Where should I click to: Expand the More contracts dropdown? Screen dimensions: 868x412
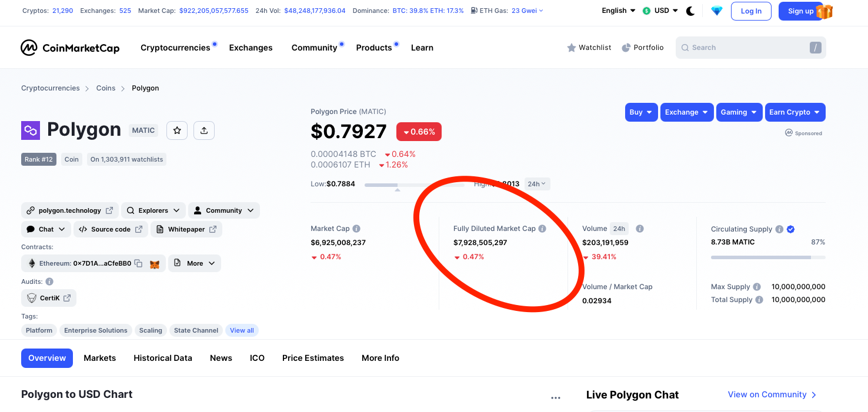195,263
